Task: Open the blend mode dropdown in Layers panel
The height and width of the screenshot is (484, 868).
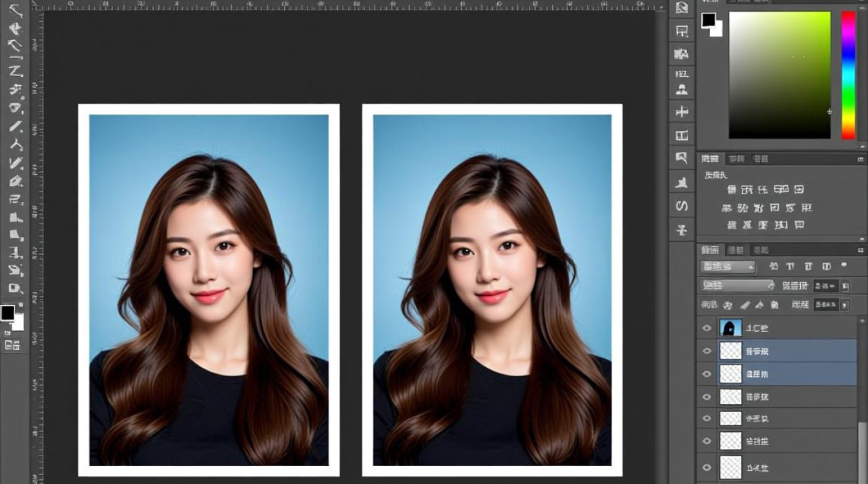Action: point(737,285)
